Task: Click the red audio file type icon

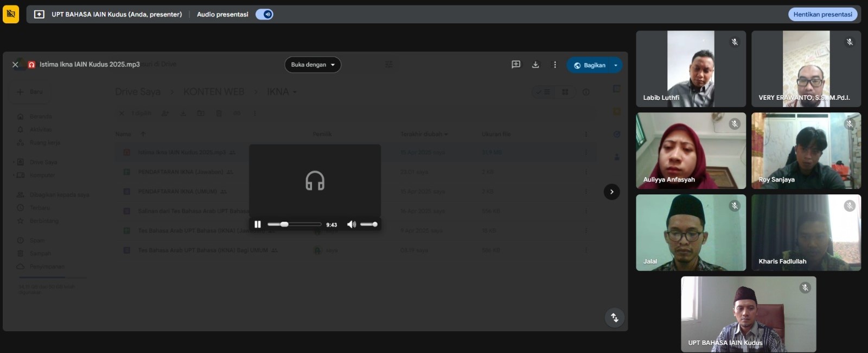Action: pos(31,65)
